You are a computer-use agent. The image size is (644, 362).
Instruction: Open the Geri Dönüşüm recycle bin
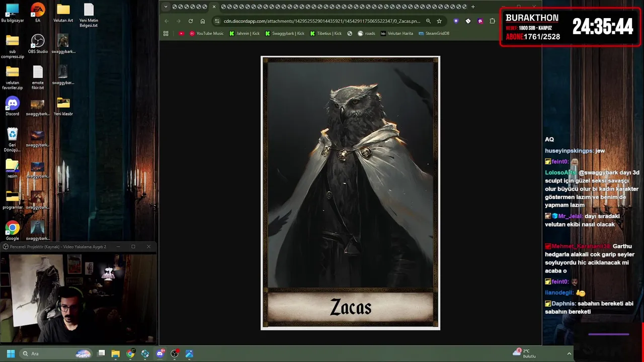click(13, 140)
